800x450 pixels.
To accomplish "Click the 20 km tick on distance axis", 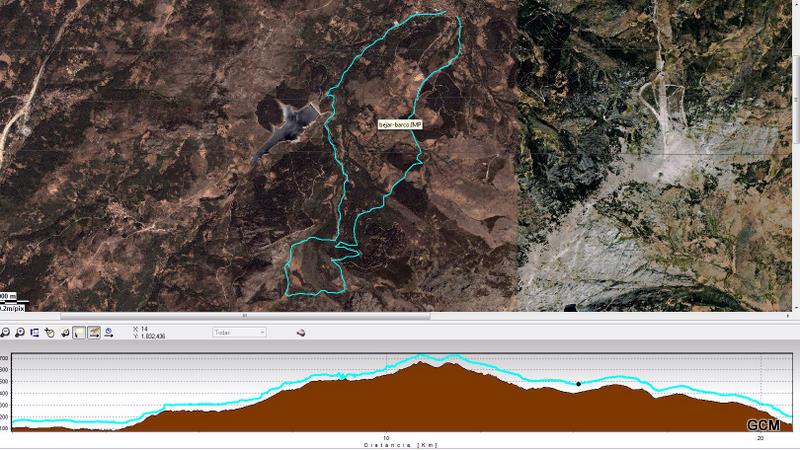I will pyautogui.click(x=761, y=438).
